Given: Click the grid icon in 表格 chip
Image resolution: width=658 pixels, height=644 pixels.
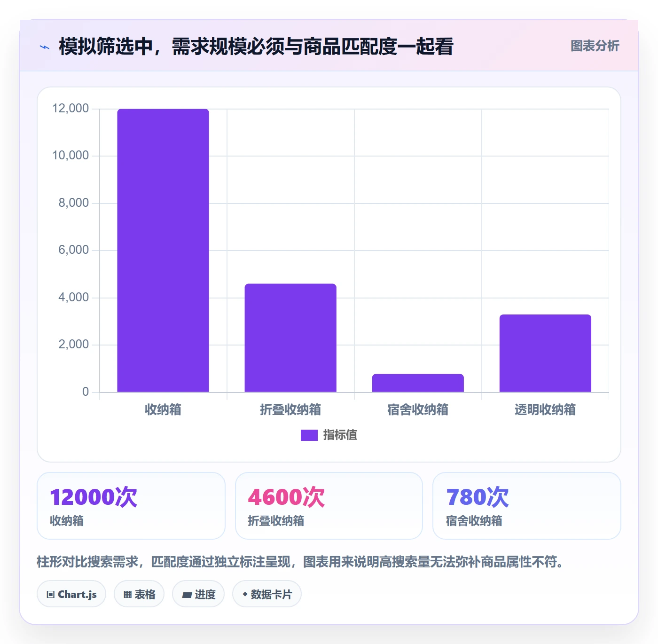Looking at the screenshot, I should tap(127, 595).
